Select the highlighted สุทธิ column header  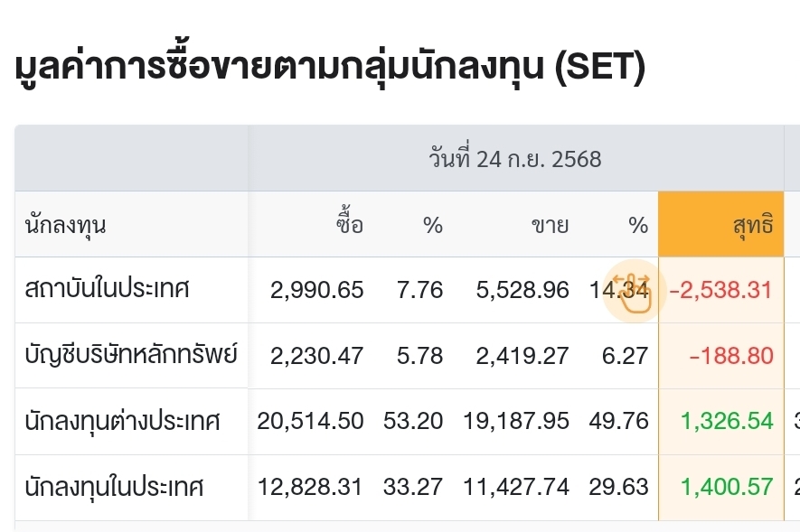pos(721,224)
